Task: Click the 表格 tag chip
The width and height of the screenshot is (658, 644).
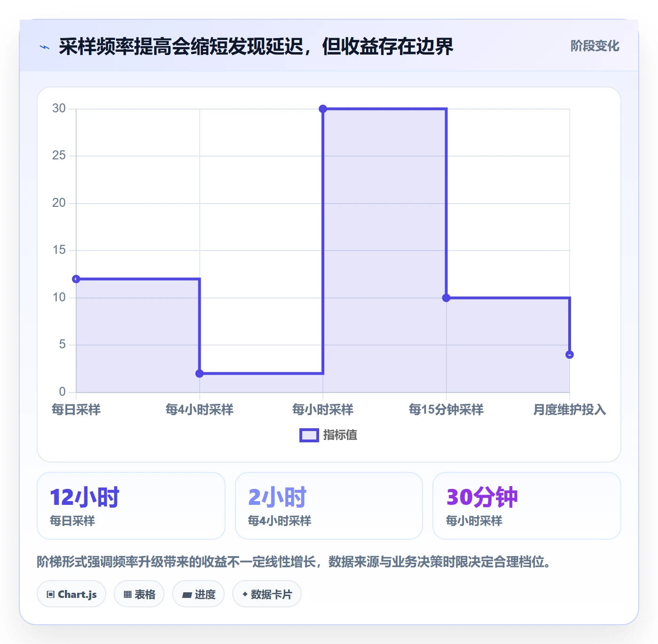Action: (x=139, y=594)
